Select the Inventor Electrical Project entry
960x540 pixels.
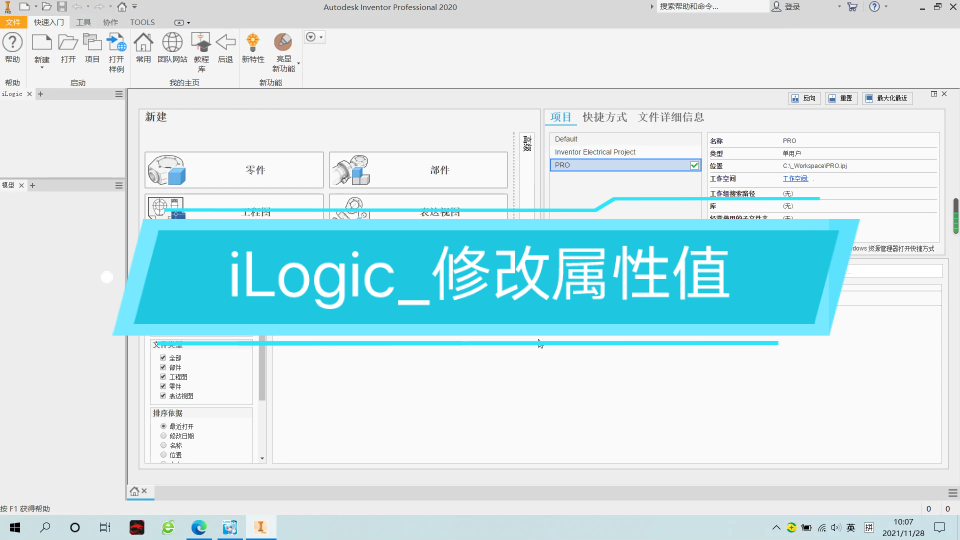point(625,152)
